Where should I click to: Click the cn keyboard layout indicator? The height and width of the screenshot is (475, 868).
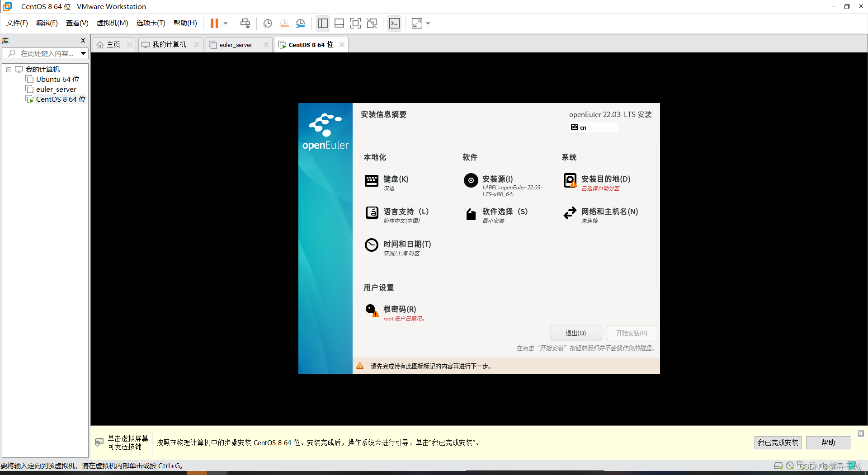594,127
